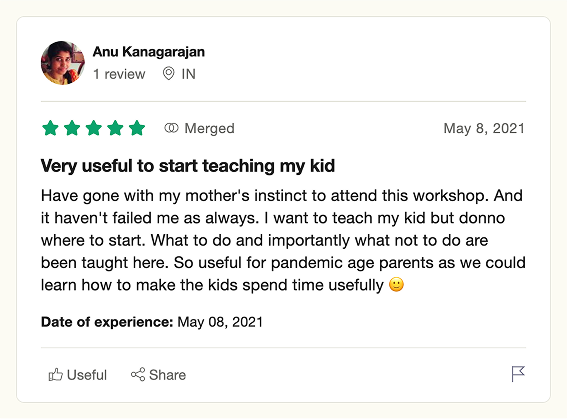
Task: Mark the review as Useful
Action: point(78,375)
